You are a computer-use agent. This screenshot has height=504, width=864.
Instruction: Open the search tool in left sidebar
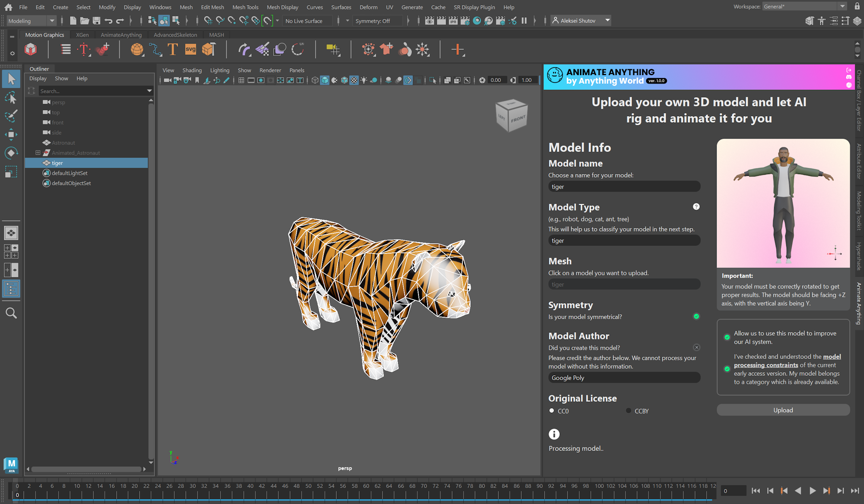coord(11,313)
